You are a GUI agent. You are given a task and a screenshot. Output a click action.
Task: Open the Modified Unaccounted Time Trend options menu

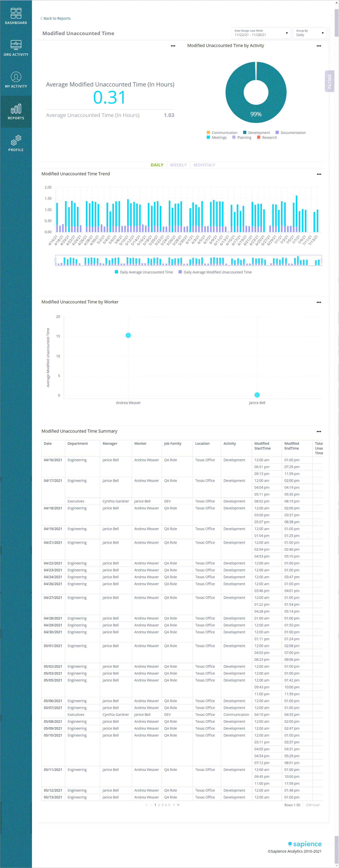coord(319,174)
